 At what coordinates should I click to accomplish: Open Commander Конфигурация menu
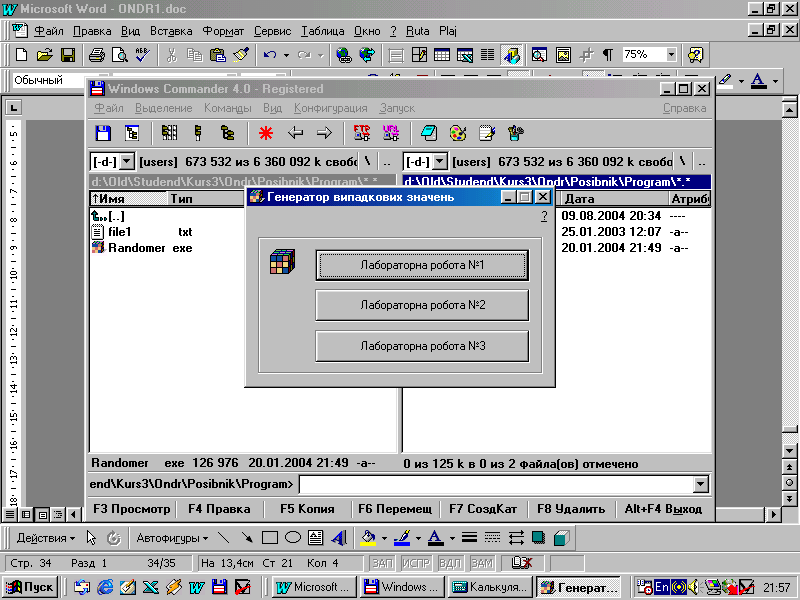(331, 108)
